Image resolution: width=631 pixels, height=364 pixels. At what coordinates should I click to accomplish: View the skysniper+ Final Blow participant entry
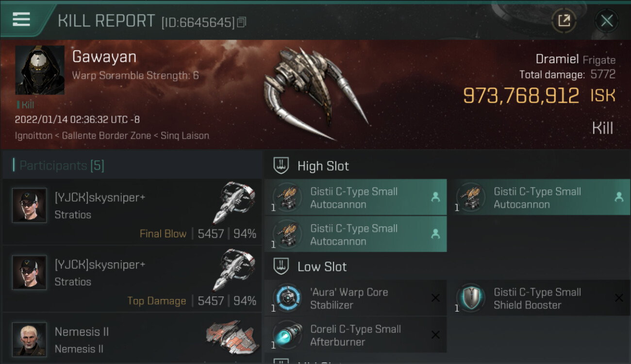tap(132, 212)
